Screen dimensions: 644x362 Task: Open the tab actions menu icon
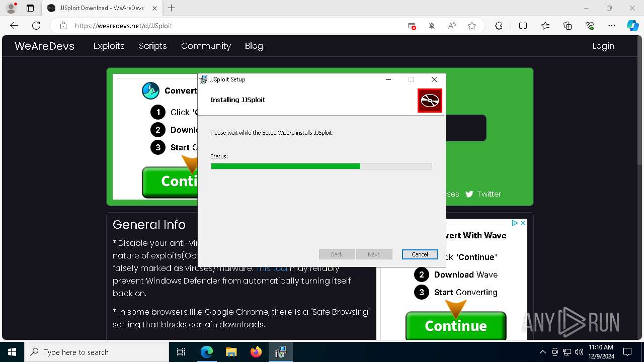pyautogui.click(x=30, y=8)
